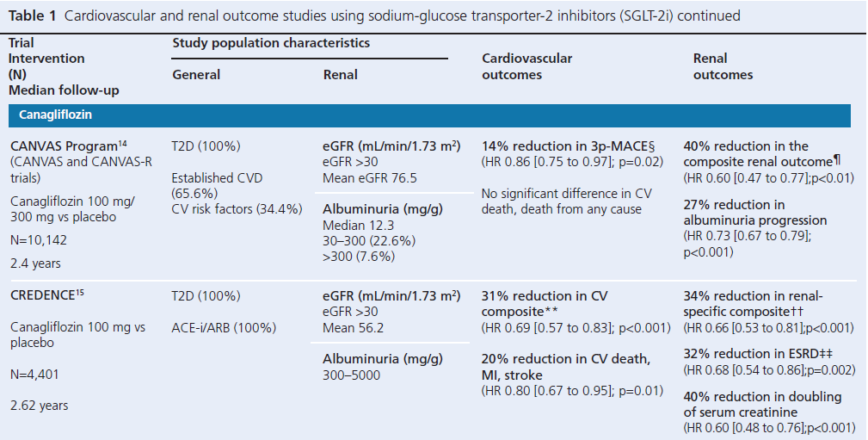Click superscript reference 15 after CREDENCE
Screen dimensions: 868x440
79,293
